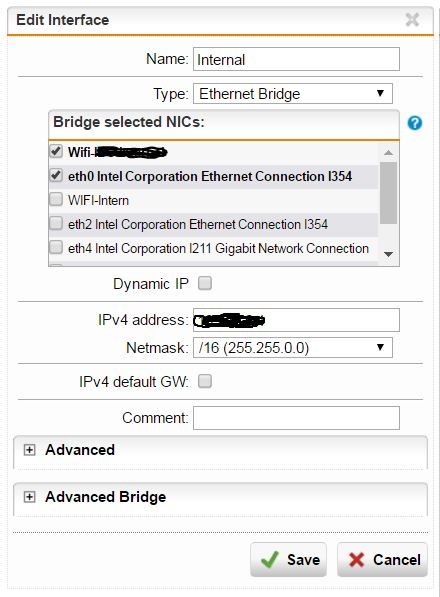Select the eth4 I211 Gigabit Network Connection checkbox
The width and height of the screenshot is (440, 597).
pyautogui.click(x=56, y=247)
